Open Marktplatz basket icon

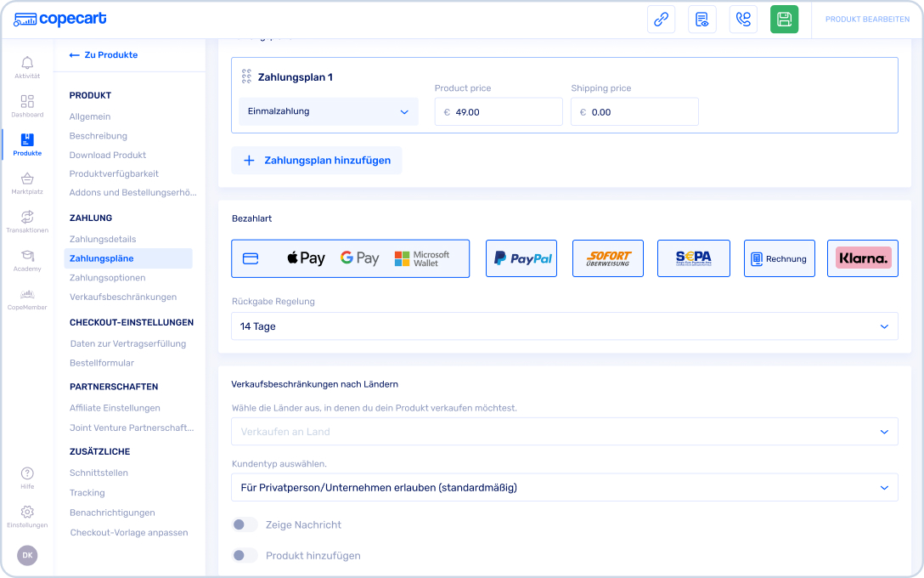pyautogui.click(x=27, y=184)
